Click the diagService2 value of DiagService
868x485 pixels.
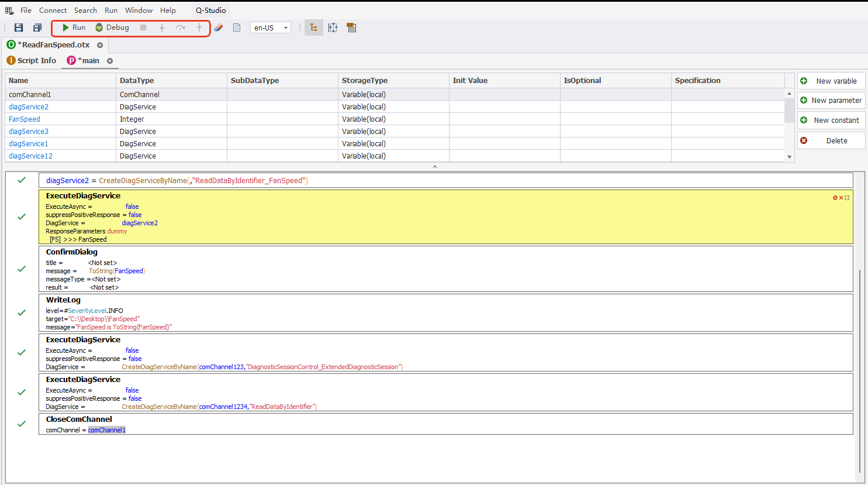pyautogui.click(x=140, y=223)
